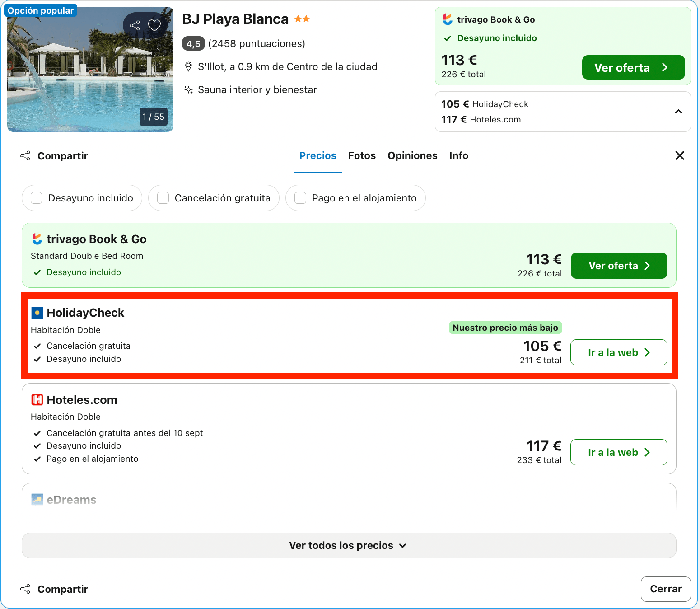Click Pago en el alojamiento under Hoteles.com
Viewport: 700px width, 609px height.
point(92,459)
